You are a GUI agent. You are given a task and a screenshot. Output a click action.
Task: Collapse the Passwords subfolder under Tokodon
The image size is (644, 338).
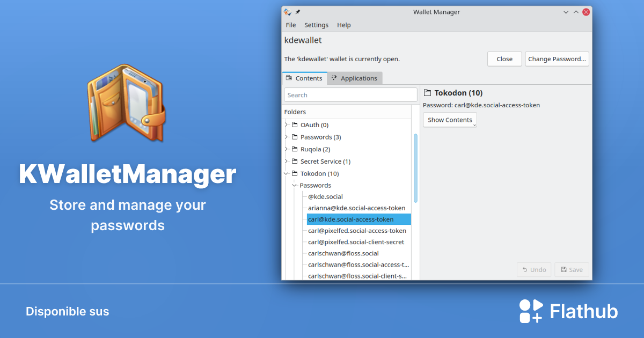294,185
